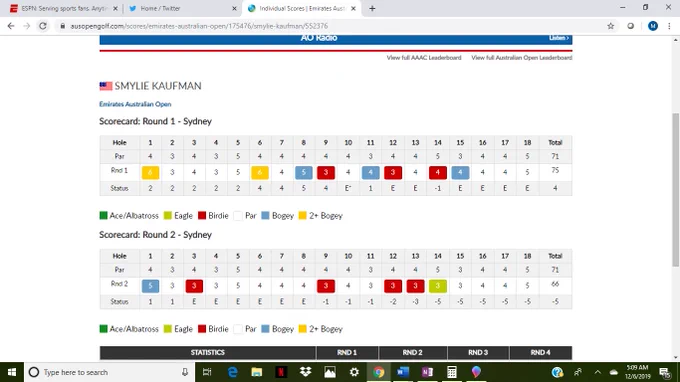680x382 pixels.
Task: Close the Home / Twitter tab
Action: pos(234,8)
